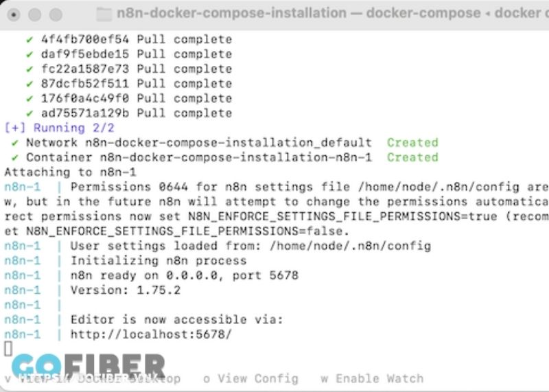This screenshot has height=392, width=549.
Task: Click the View in Docker Desktop hint
Action: pyautogui.click(x=93, y=379)
